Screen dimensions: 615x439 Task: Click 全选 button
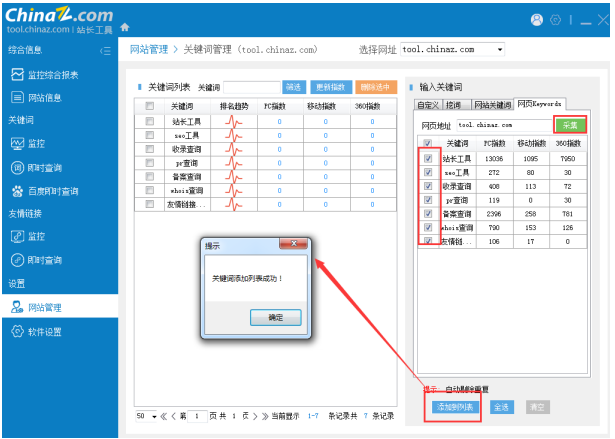(x=501, y=407)
